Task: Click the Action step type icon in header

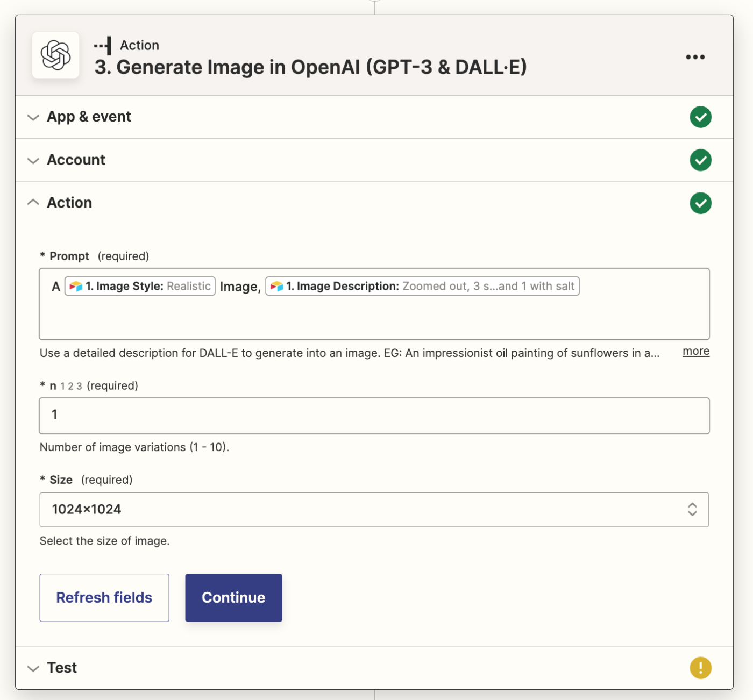Action: (x=103, y=46)
